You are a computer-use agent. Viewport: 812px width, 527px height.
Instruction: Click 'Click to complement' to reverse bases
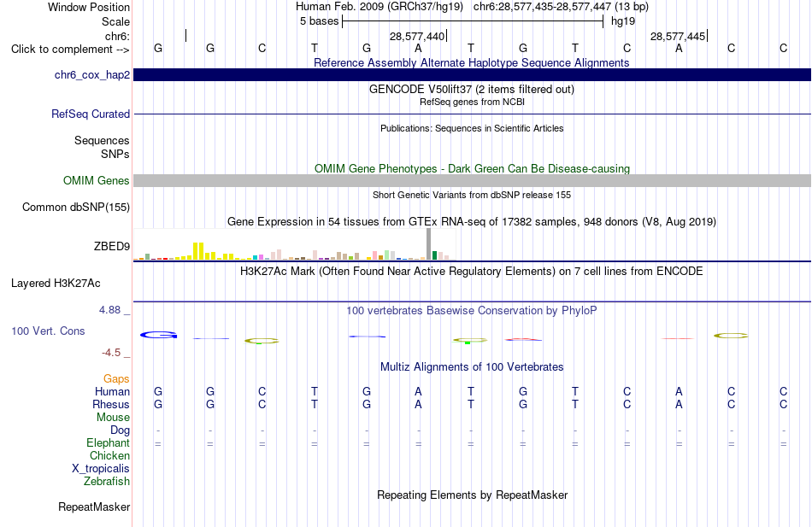click(x=70, y=50)
